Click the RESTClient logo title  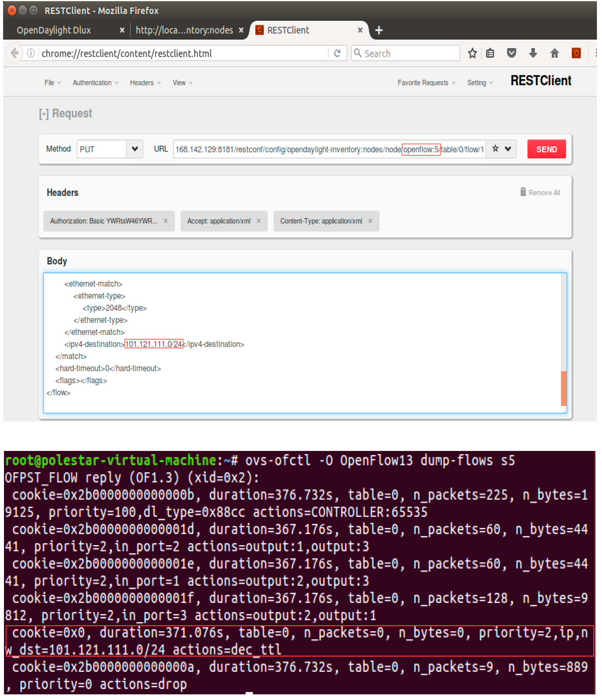click(540, 81)
